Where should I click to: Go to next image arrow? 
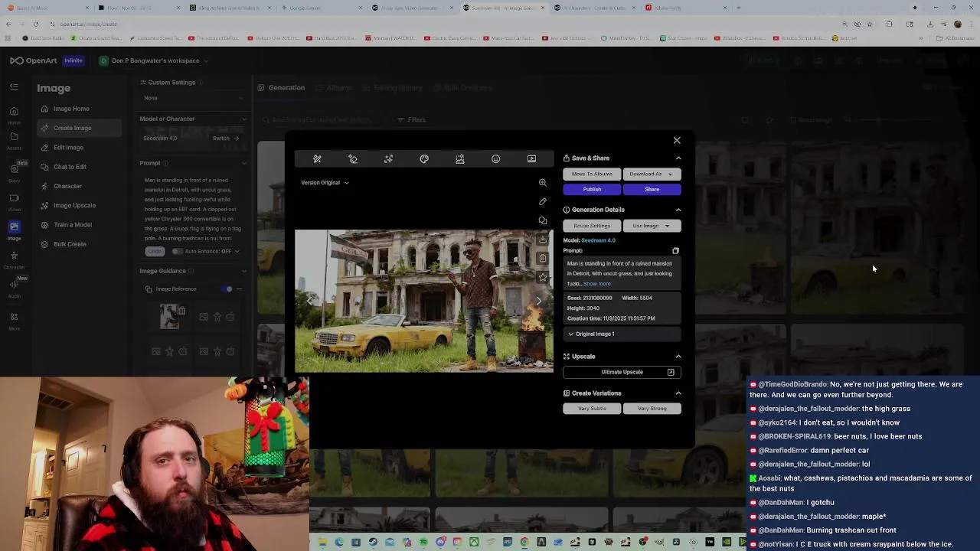click(x=538, y=301)
